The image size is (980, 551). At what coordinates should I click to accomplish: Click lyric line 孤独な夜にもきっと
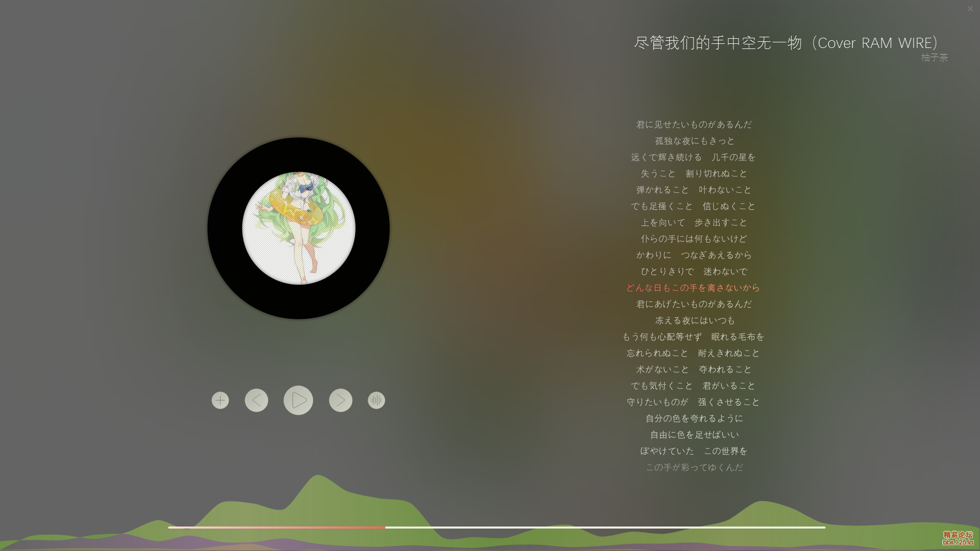[x=695, y=141]
